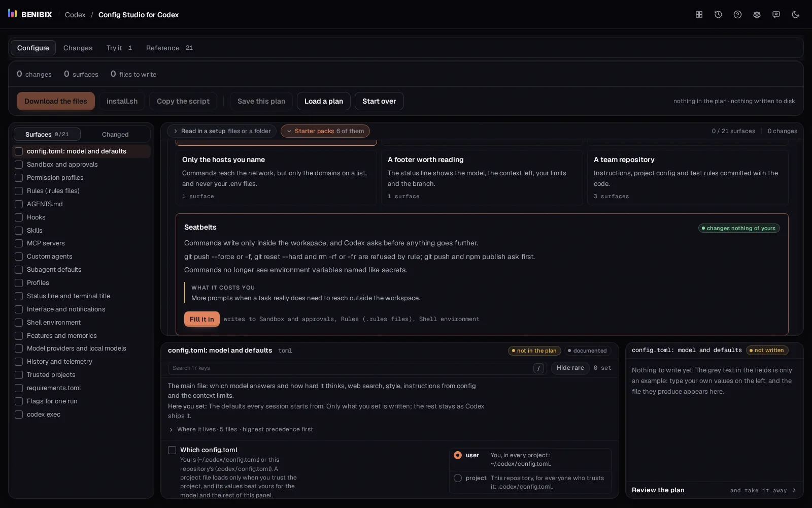Check the Sandbox and approvals surface

19,165
